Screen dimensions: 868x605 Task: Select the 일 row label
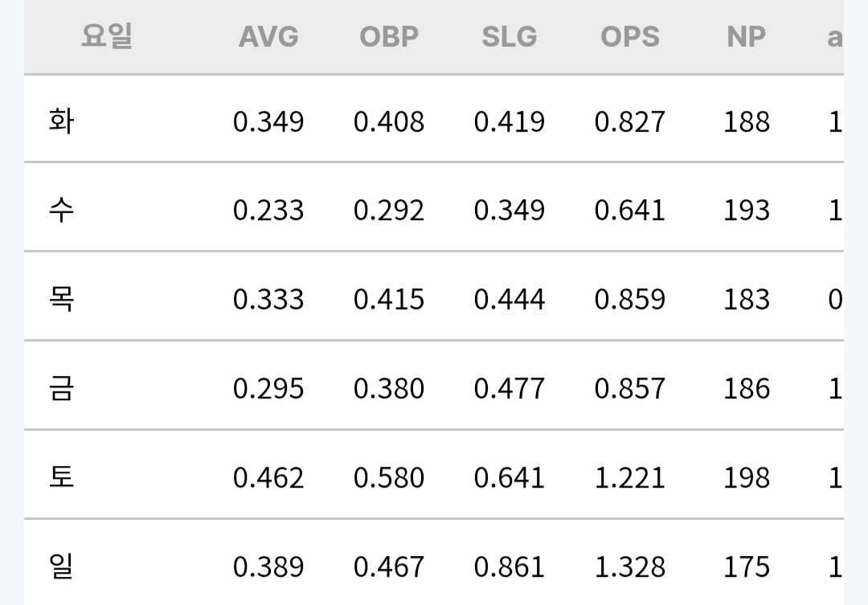(61, 566)
